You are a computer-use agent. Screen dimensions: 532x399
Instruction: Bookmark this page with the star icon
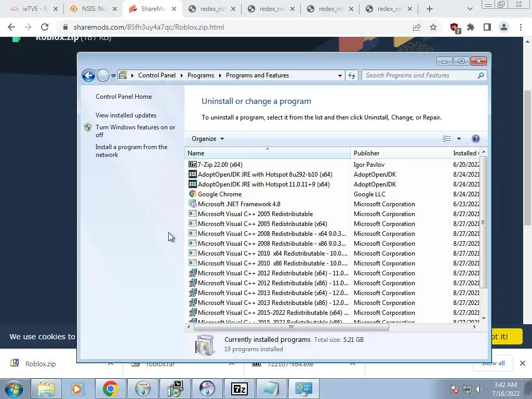[x=433, y=27]
